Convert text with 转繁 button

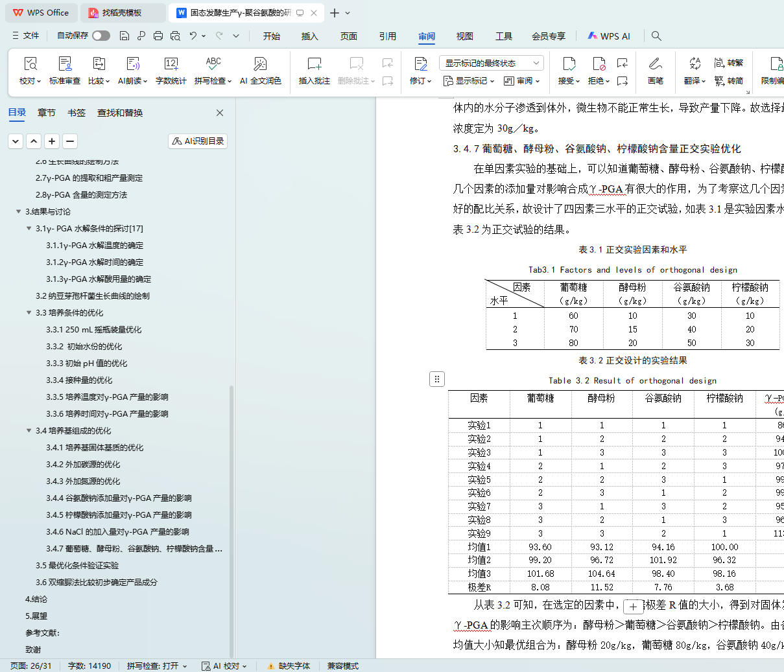pyautogui.click(x=729, y=63)
